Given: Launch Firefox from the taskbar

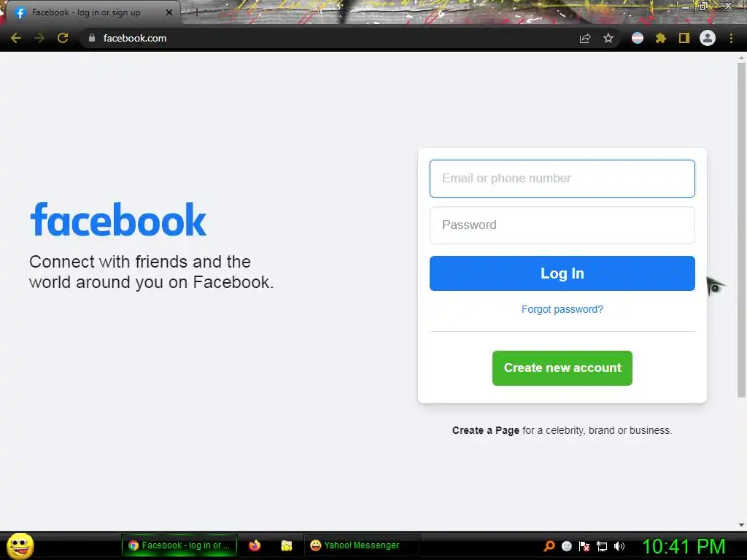Looking at the screenshot, I should (255, 545).
